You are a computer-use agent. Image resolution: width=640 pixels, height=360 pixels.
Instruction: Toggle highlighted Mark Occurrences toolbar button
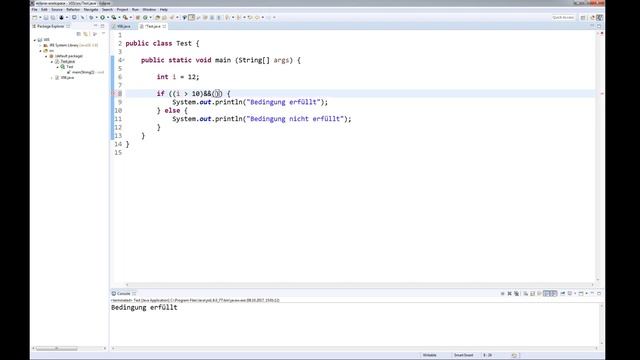[x=191, y=18]
